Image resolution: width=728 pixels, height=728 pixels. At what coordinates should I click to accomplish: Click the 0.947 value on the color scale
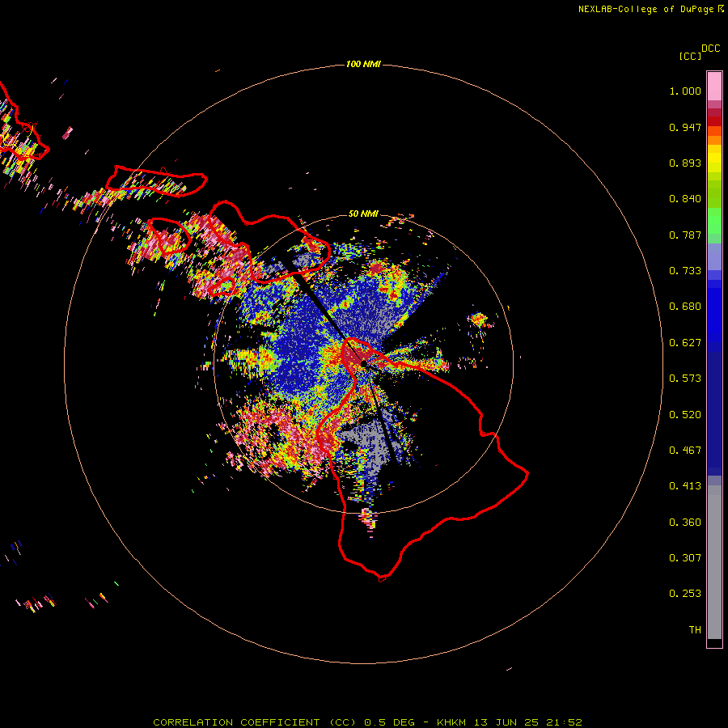685,127
